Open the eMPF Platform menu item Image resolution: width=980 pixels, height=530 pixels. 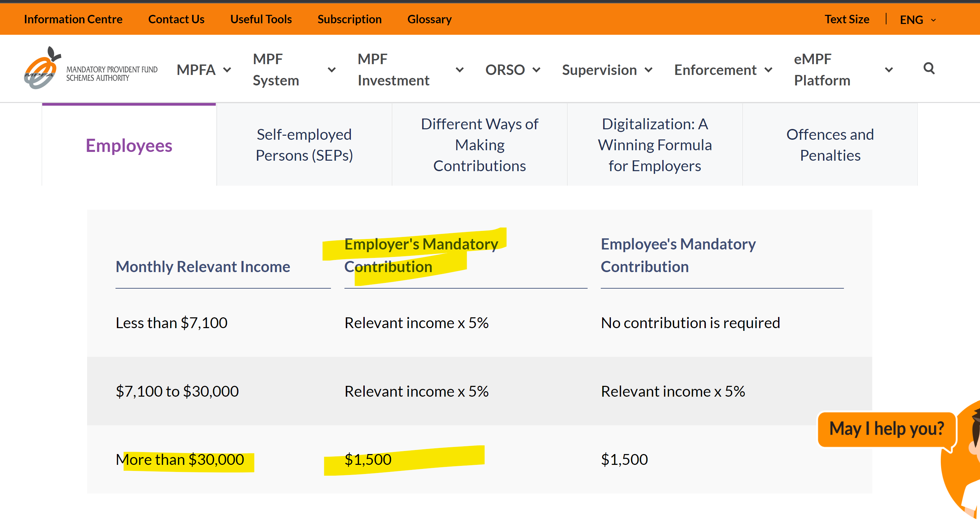(822, 70)
